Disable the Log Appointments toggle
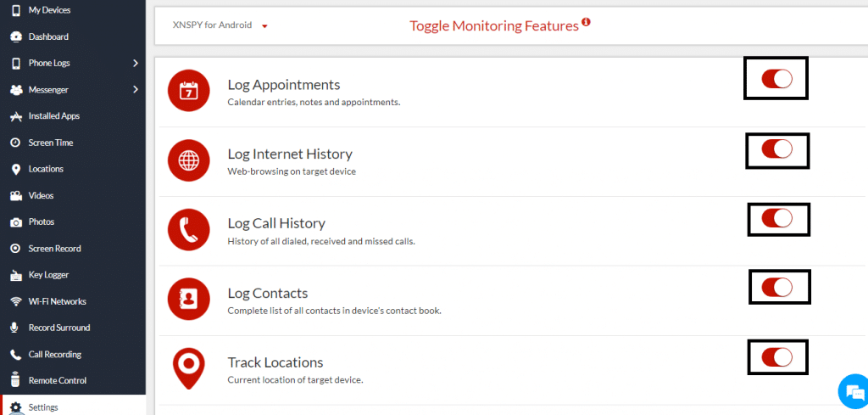Image resolution: width=868 pixels, height=415 pixels. point(776,79)
